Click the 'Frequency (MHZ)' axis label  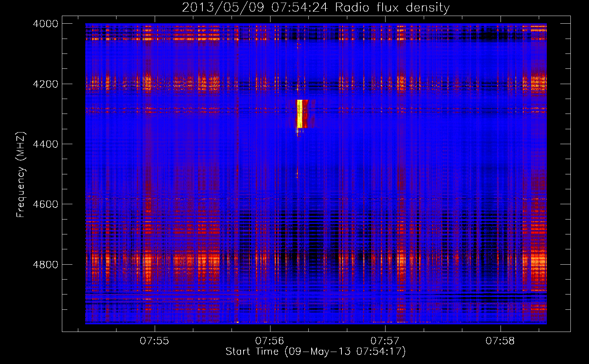21,175
